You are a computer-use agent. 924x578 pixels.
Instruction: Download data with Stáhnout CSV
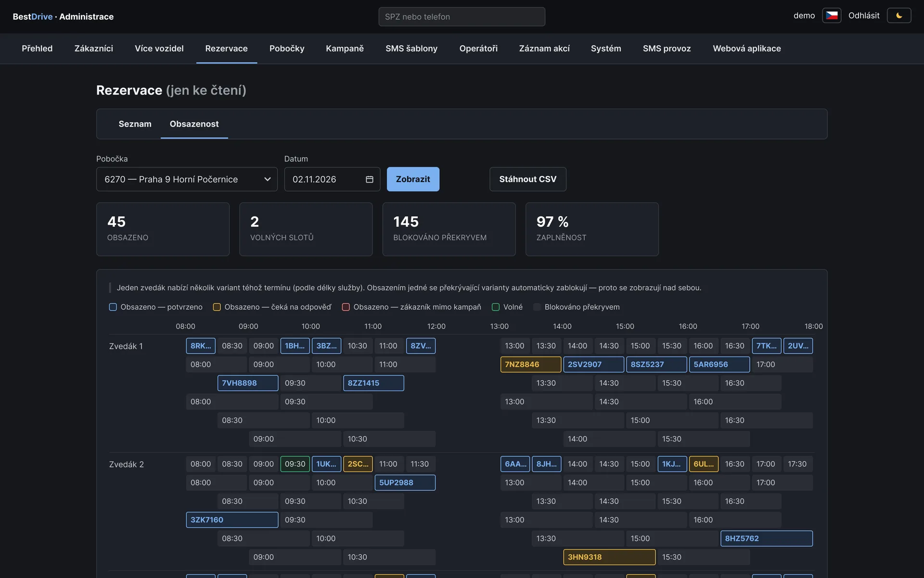[528, 179]
